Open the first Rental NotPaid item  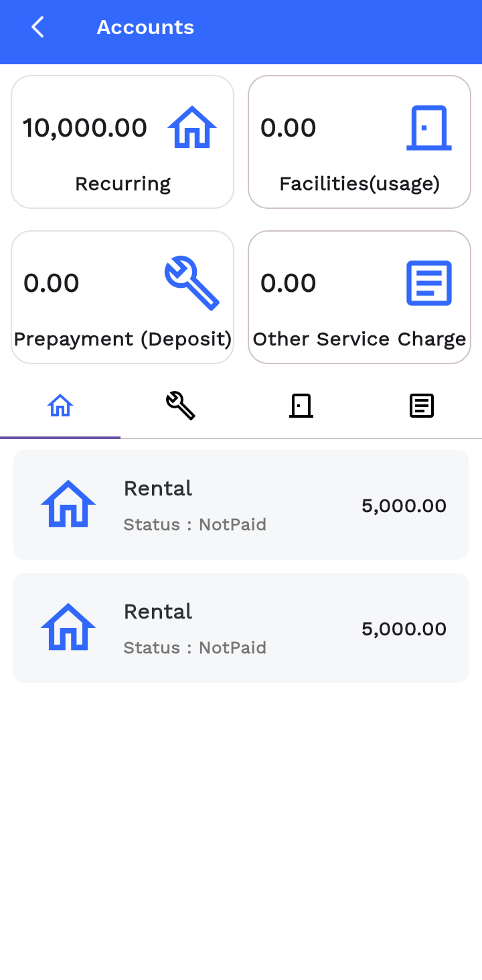coord(241,505)
